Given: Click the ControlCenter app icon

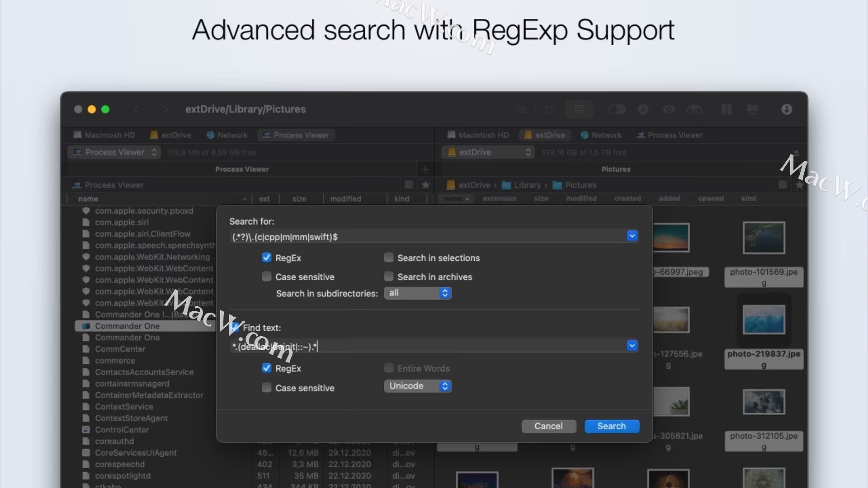Looking at the screenshot, I should 86,430.
